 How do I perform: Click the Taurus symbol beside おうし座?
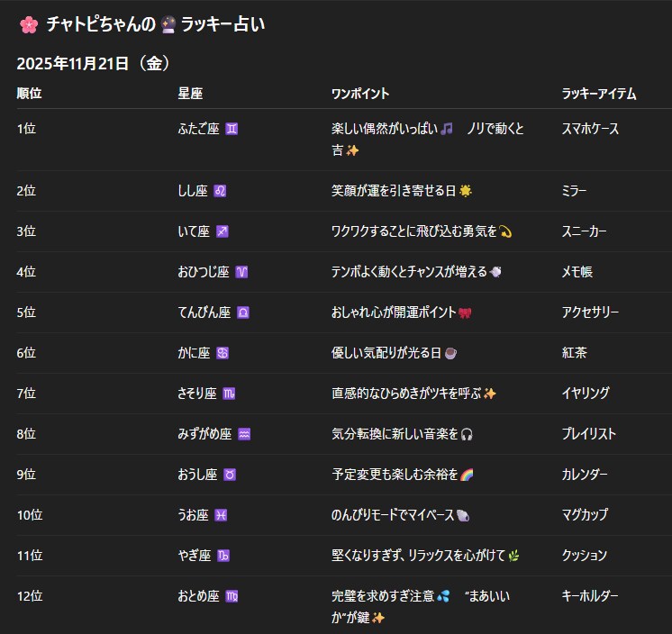[230, 475]
